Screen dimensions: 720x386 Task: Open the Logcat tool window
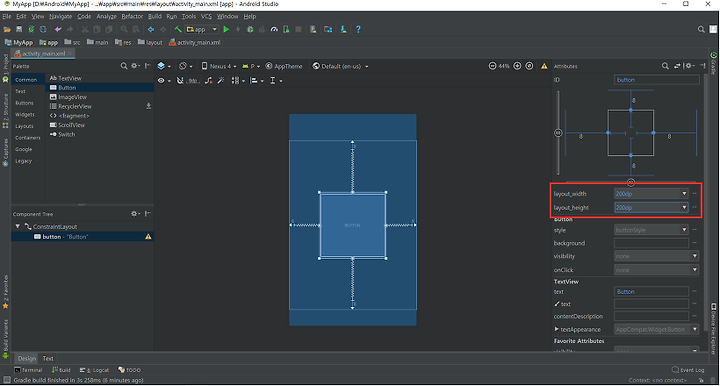click(x=95, y=370)
